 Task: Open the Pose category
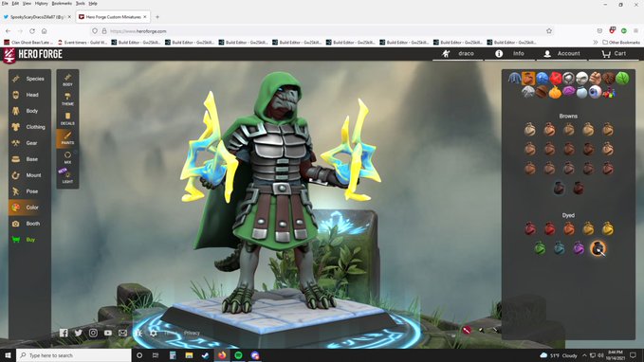click(29, 191)
